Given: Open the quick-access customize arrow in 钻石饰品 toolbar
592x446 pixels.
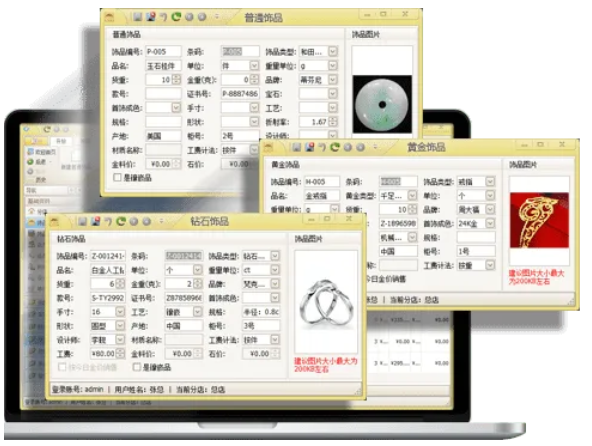Looking at the screenshot, I should [x=161, y=222].
